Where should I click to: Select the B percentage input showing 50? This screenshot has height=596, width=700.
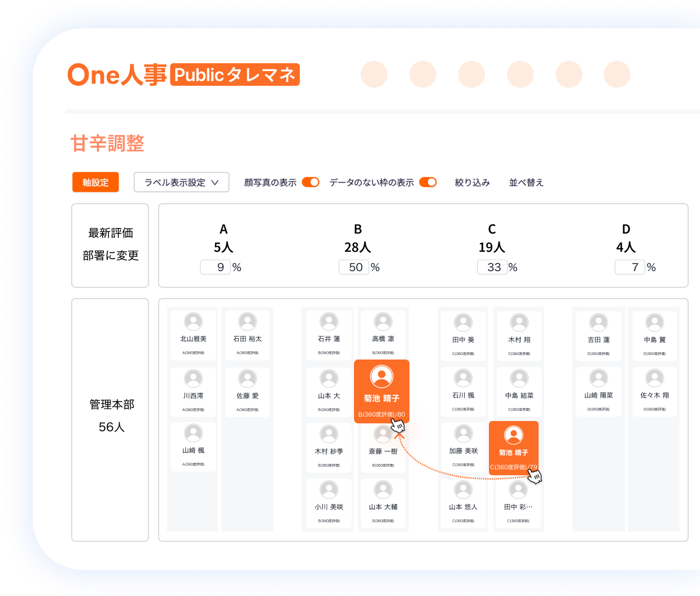coord(354,267)
